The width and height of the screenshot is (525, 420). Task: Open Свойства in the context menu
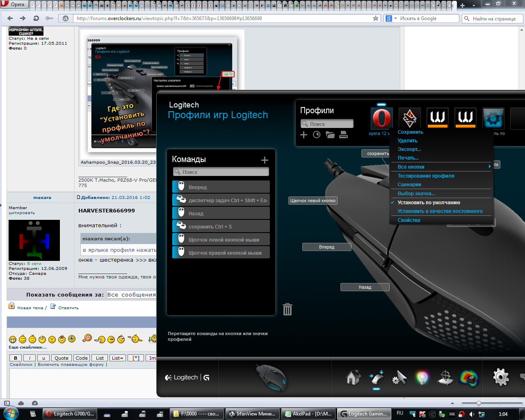pyautogui.click(x=409, y=220)
